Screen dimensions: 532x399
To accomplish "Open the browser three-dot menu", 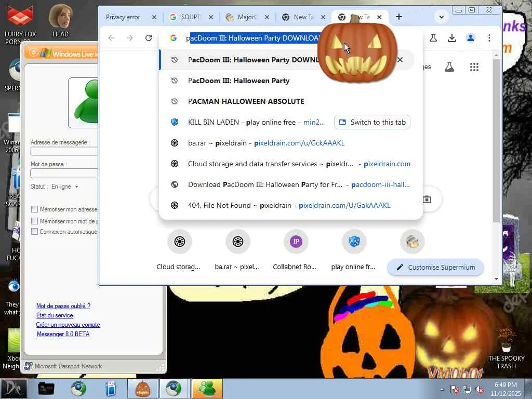I will pyautogui.click(x=489, y=38).
